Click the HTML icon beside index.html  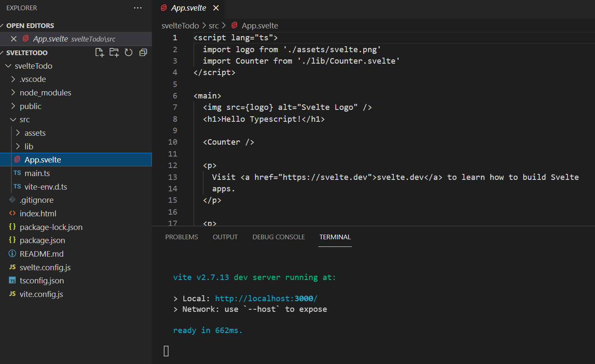[x=12, y=213]
